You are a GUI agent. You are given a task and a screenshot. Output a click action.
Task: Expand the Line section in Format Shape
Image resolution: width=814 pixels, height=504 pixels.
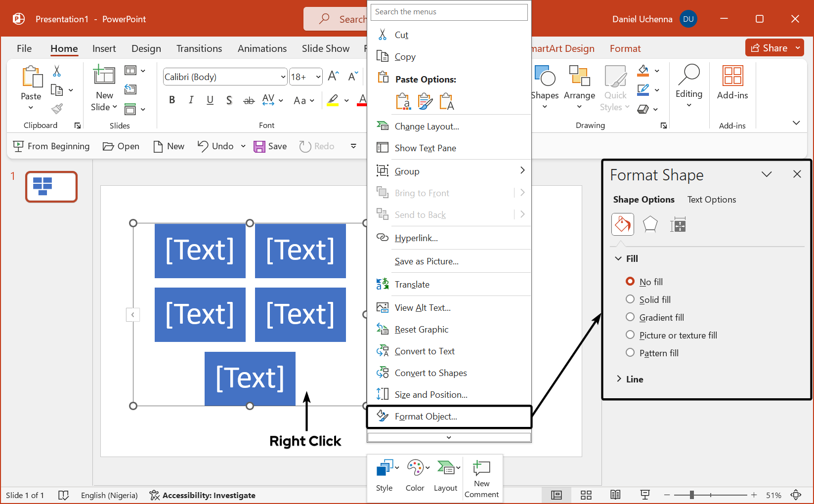(619, 378)
